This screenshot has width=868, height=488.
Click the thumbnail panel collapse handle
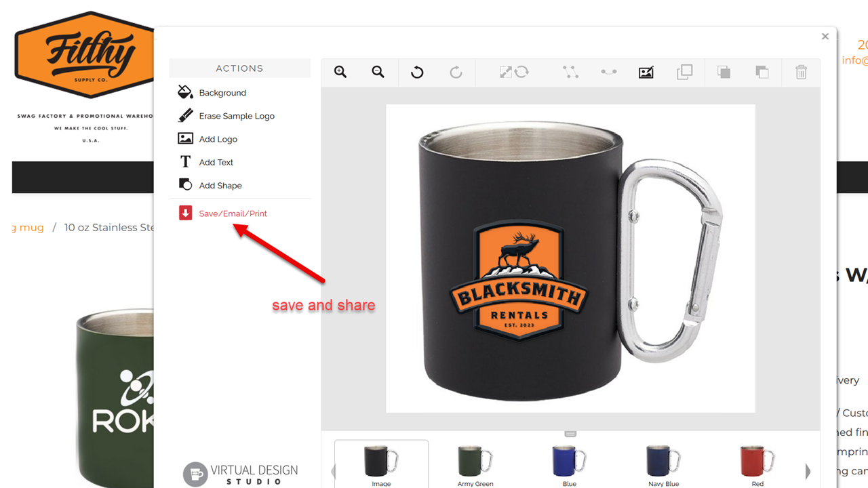click(570, 433)
